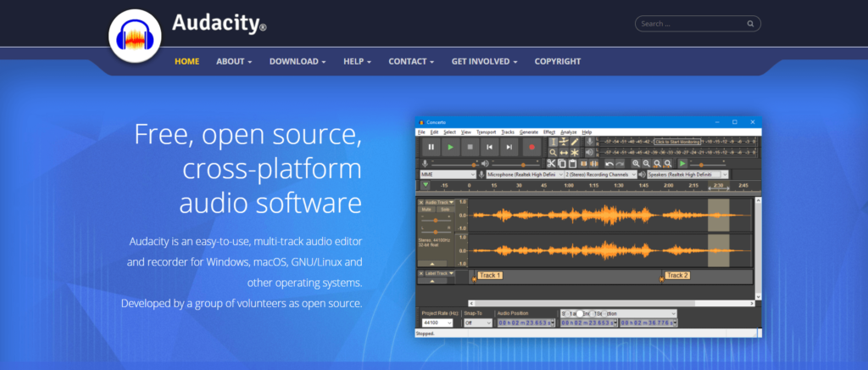Expand the GET INVOLVED navigation menu

point(484,61)
